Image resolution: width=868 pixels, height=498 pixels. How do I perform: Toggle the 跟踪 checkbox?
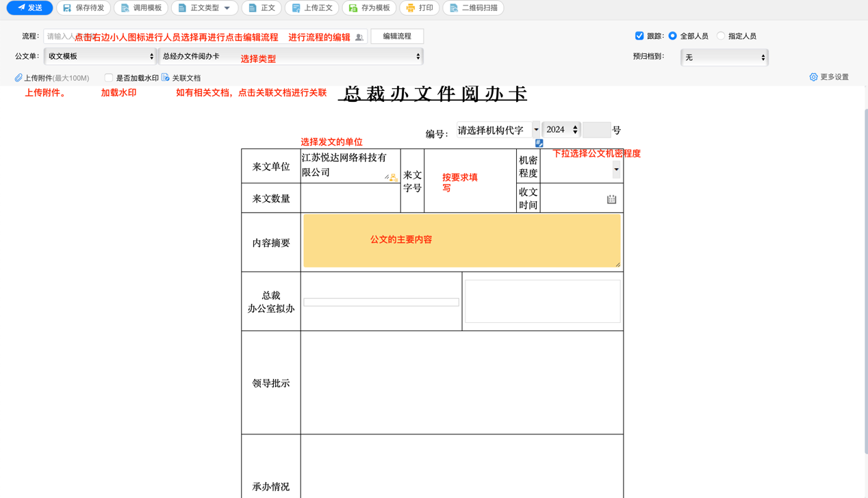(x=639, y=36)
